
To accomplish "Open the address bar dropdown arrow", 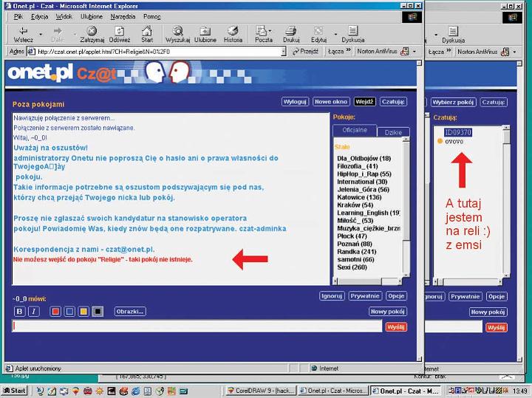I will 283,52.
